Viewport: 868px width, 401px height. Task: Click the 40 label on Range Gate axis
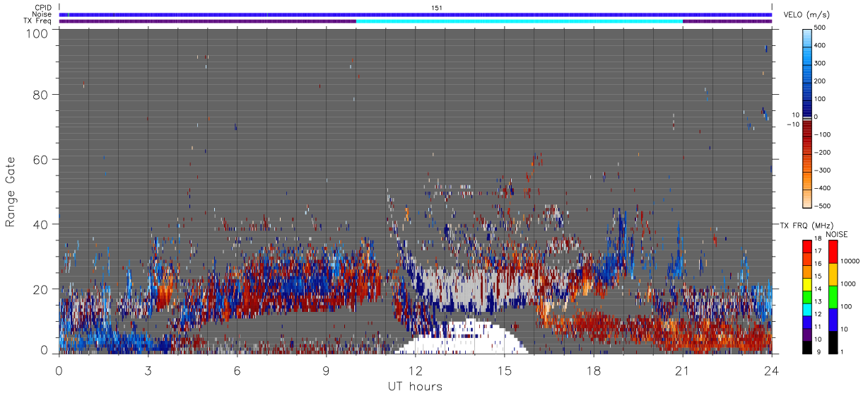pos(41,224)
